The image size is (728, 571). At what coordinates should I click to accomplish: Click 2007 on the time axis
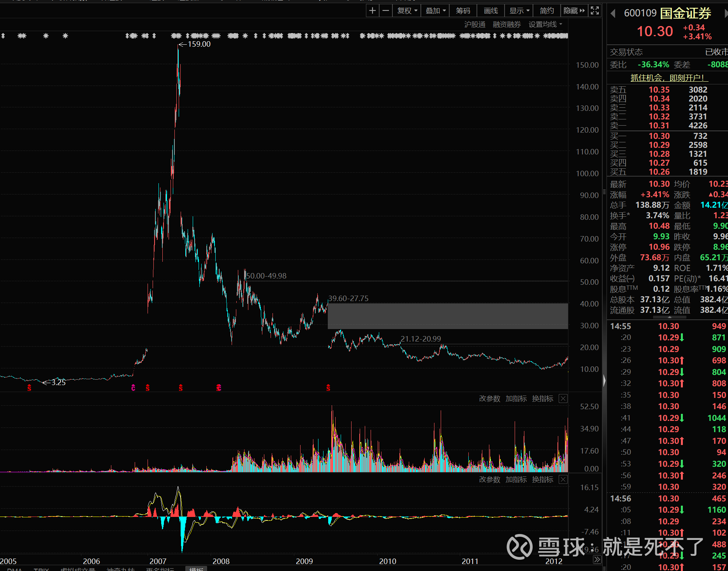tap(158, 561)
